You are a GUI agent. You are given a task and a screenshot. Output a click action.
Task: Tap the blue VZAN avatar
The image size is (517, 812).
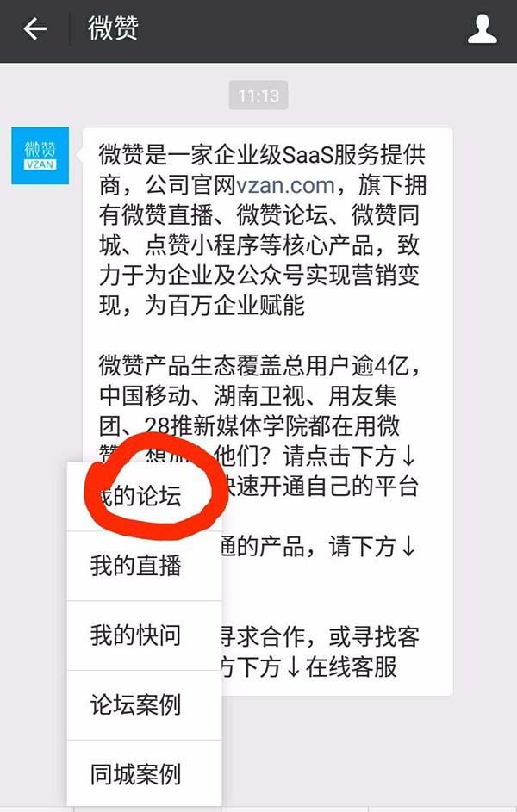tap(40, 155)
